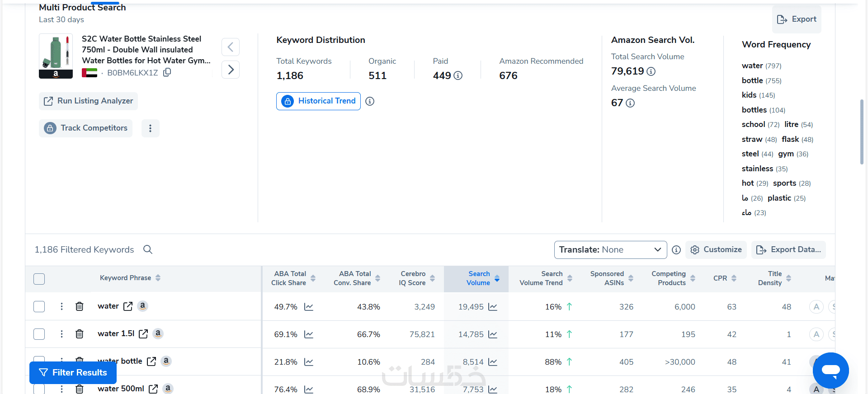Check the 'water' keyword row
Screen dimensions: 868x394
click(39, 306)
